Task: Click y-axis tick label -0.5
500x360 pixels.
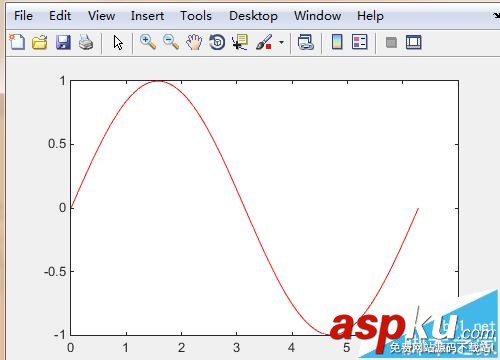Action: tap(55, 272)
